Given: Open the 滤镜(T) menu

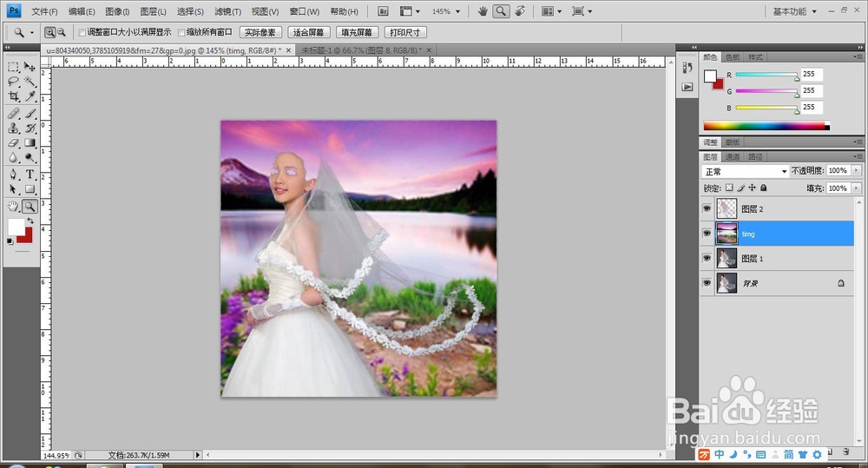Looking at the screenshot, I should [x=227, y=11].
